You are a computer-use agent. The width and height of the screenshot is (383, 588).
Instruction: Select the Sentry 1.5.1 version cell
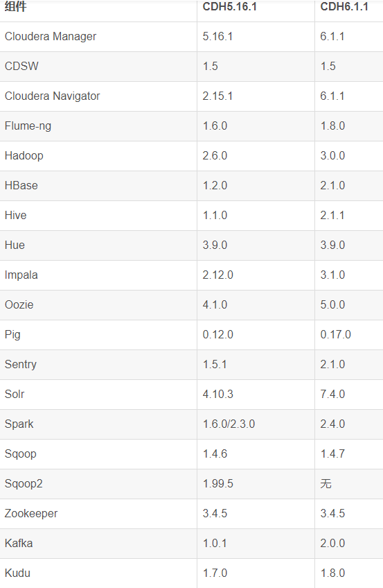pos(215,364)
